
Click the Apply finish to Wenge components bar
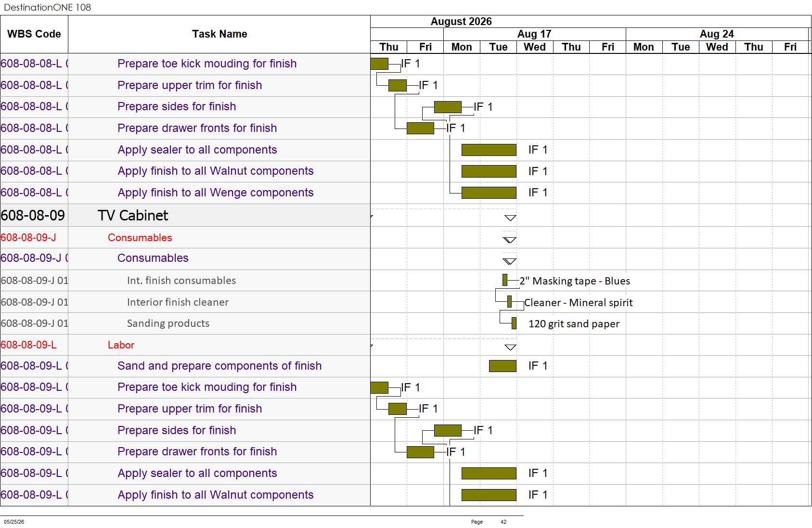(x=489, y=193)
